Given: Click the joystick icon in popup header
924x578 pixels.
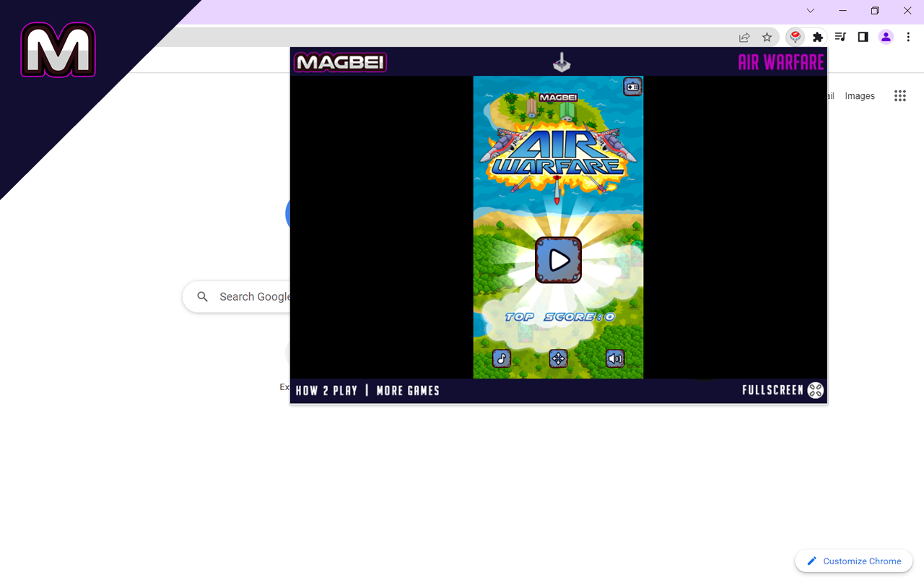Looking at the screenshot, I should 561,63.
